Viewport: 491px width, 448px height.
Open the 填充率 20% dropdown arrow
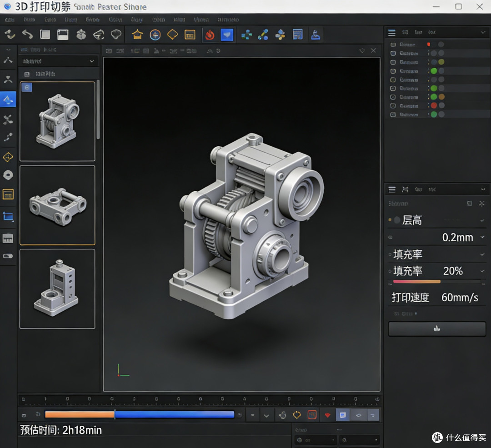tap(482, 271)
